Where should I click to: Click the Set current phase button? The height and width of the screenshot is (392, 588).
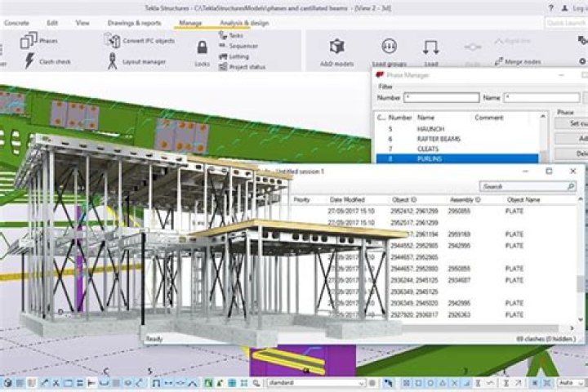[571, 123]
